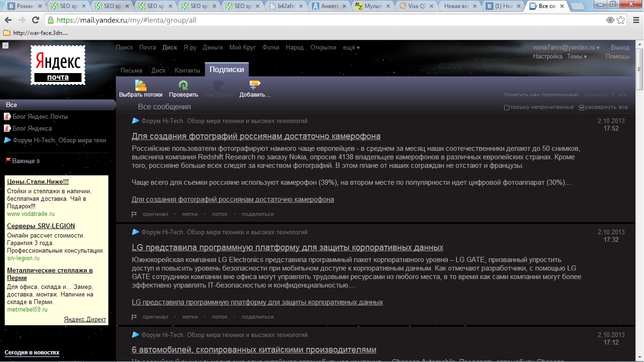Viewport: 644px width, 362px height.
Task: Switch to Письма tab
Action: pyautogui.click(x=131, y=70)
